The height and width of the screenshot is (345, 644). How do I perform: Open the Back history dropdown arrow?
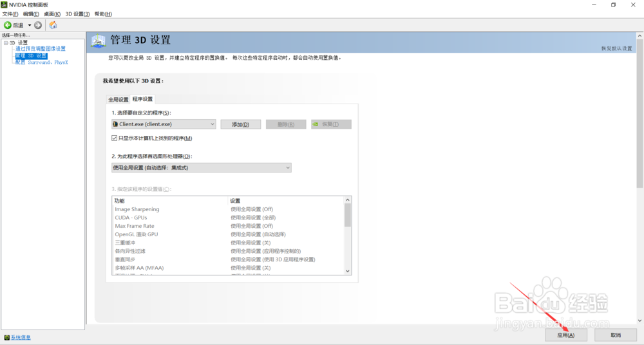coord(30,26)
